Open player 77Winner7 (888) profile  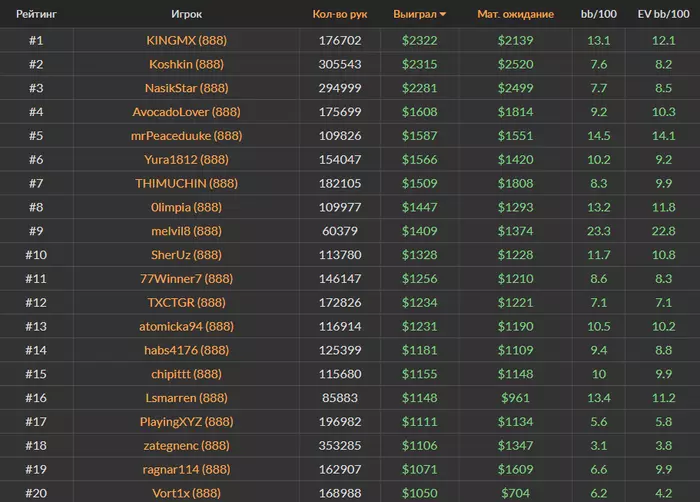point(187,279)
